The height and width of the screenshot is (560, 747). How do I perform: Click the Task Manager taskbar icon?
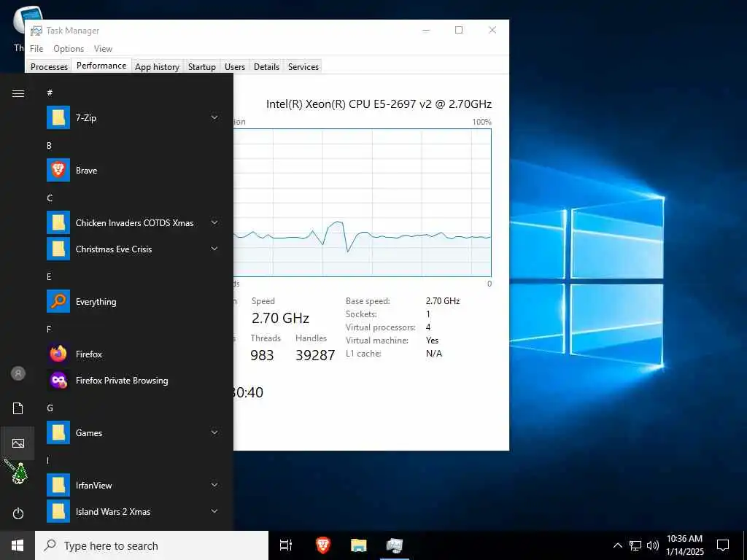pos(395,545)
